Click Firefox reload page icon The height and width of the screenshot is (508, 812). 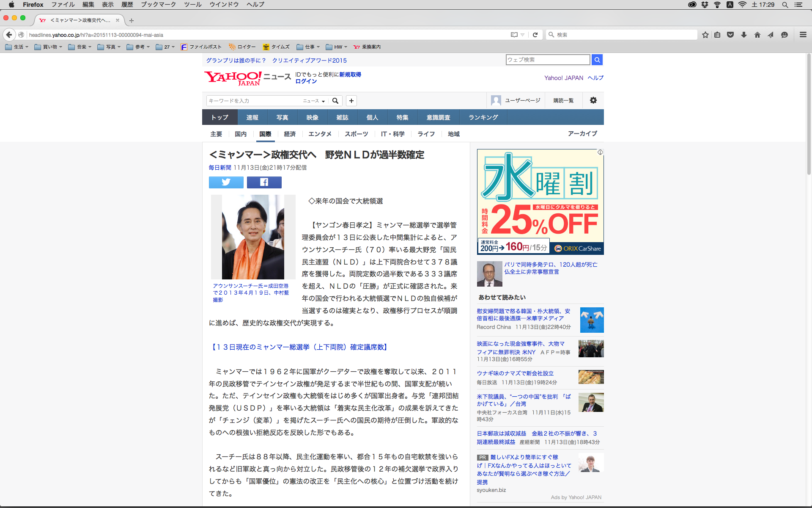[x=535, y=35]
